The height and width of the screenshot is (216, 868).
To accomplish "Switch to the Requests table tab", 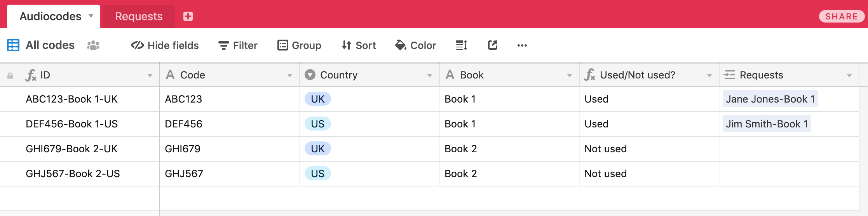I will pyautogui.click(x=139, y=16).
